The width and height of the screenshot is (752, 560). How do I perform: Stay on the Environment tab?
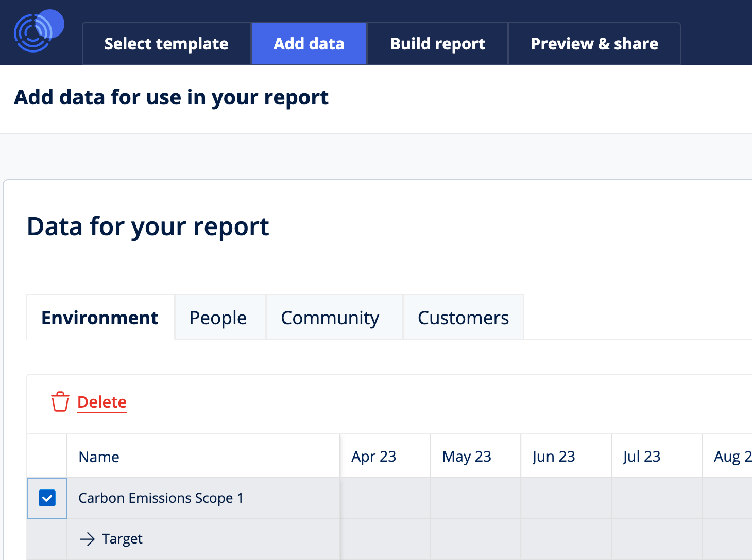99,317
